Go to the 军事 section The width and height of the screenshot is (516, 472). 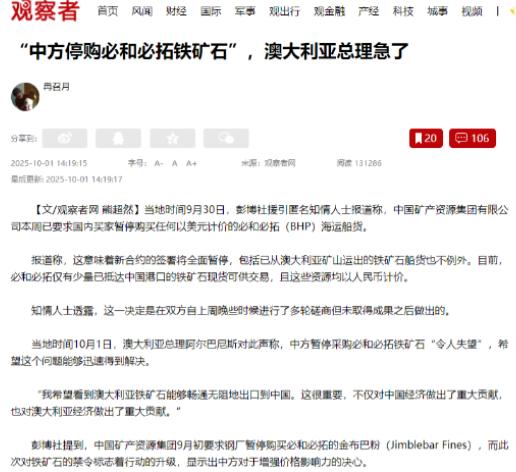tap(245, 11)
